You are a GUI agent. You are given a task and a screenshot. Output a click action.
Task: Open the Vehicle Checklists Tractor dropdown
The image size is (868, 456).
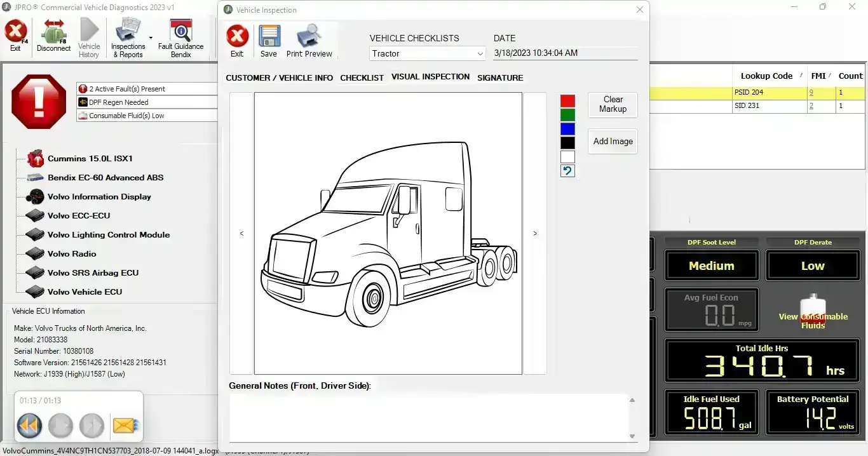(480, 54)
